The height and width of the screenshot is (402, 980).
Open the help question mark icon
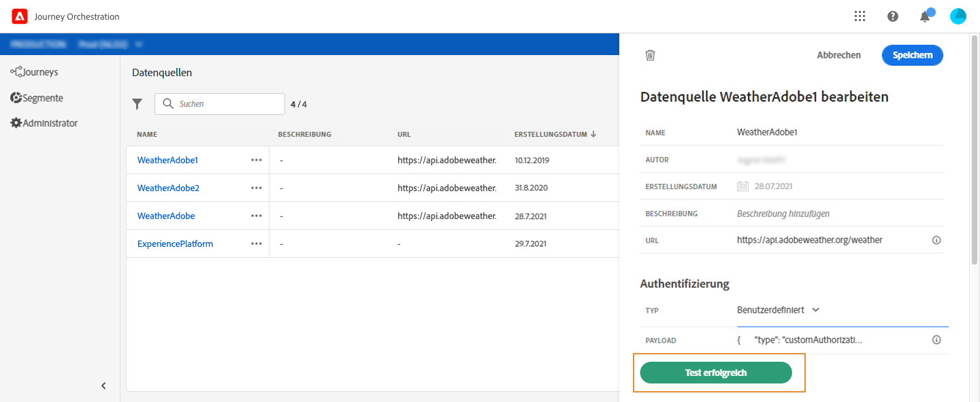pyautogui.click(x=893, y=16)
